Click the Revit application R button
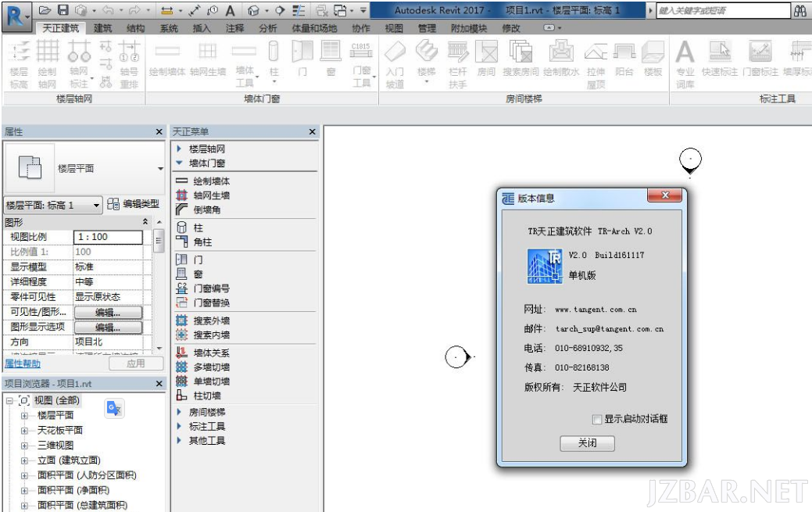 point(16,16)
